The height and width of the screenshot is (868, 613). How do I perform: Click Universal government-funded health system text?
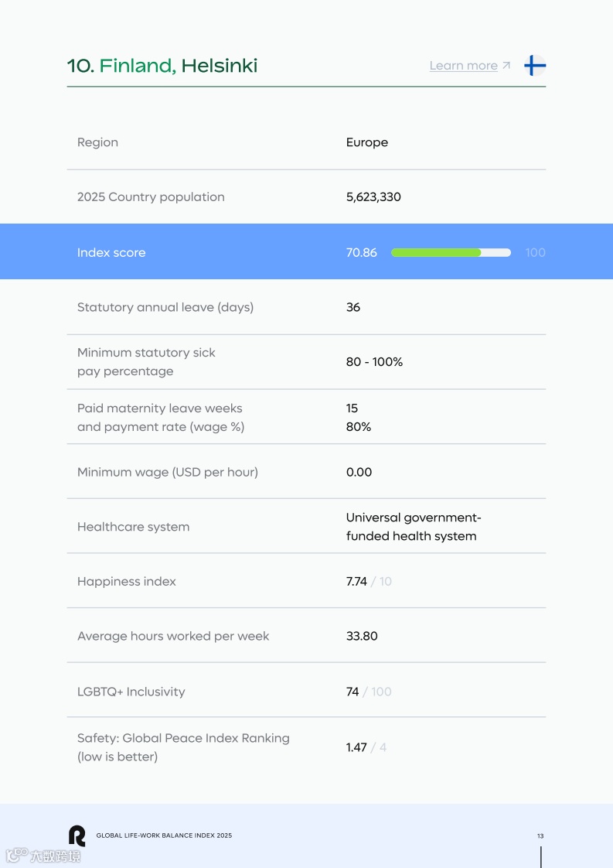click(413, 527)
